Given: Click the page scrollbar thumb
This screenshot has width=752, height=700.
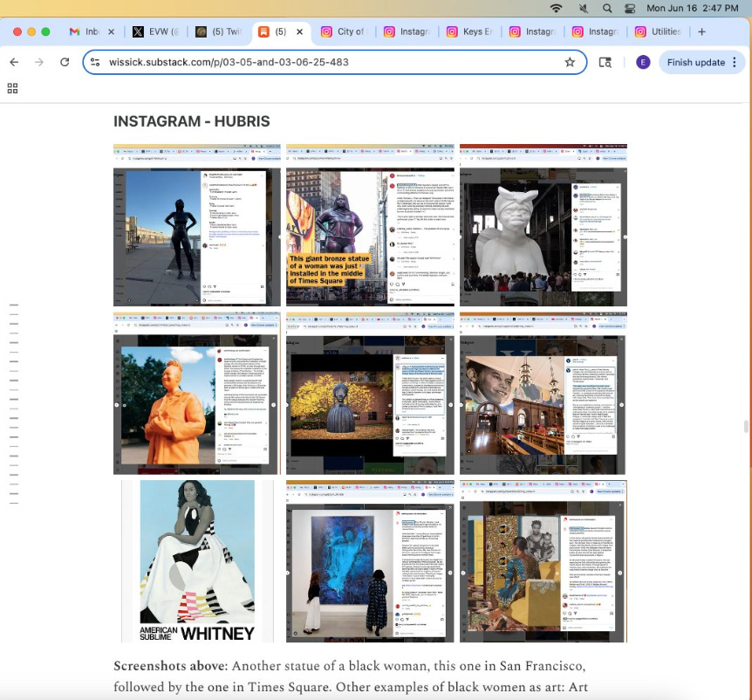Looking at the screenshot, I should coord(746,426).
